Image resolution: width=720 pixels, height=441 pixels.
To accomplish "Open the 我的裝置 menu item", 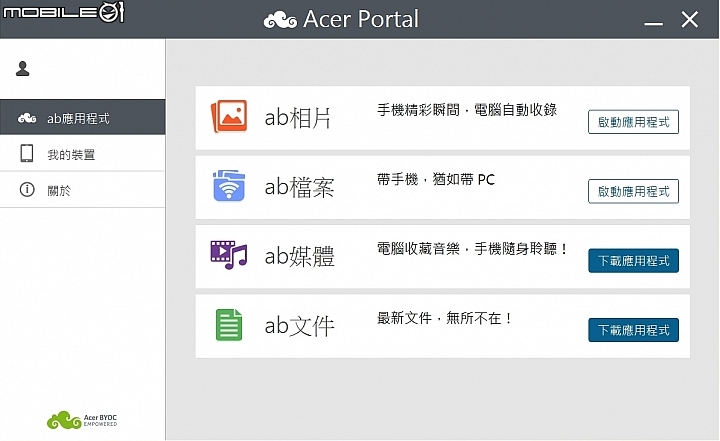I will click(x=83, y=153).
